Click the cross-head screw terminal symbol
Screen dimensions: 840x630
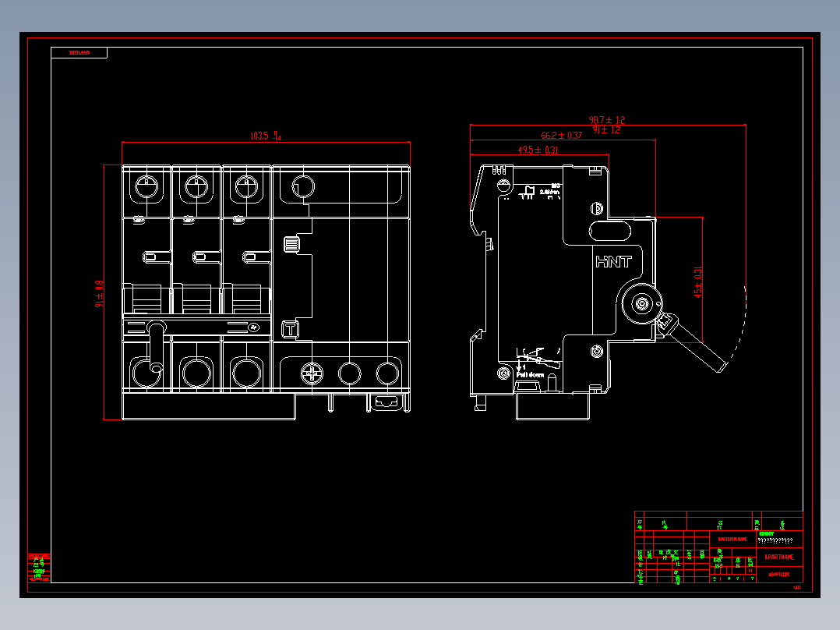click(312, 373)
